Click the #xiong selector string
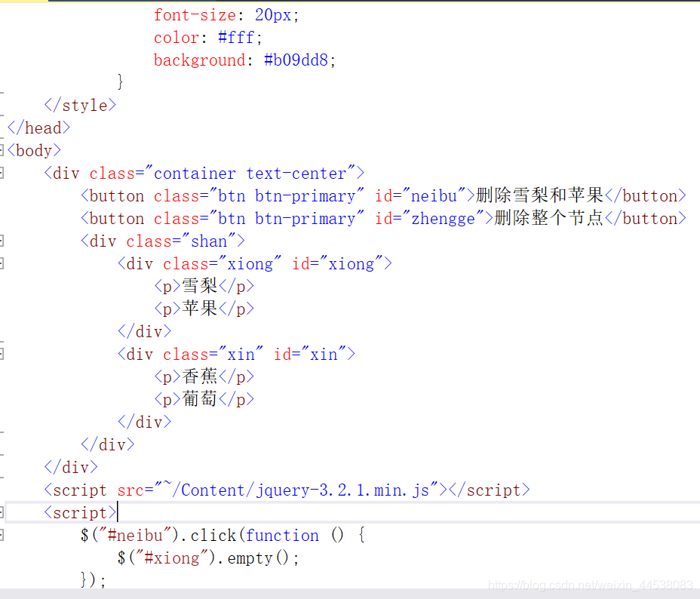The image size is (700, 599). pos(172,558)
